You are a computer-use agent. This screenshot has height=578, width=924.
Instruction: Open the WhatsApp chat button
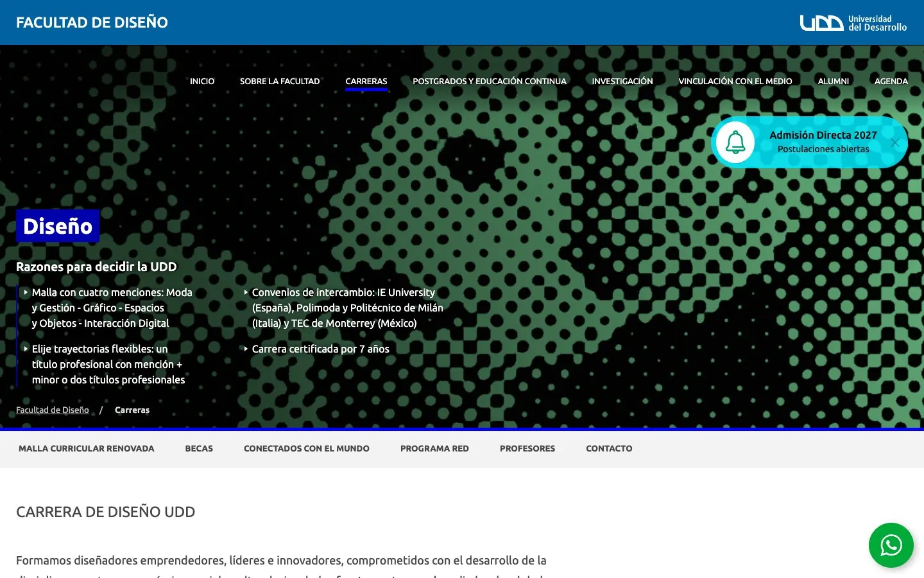[891, 545]
